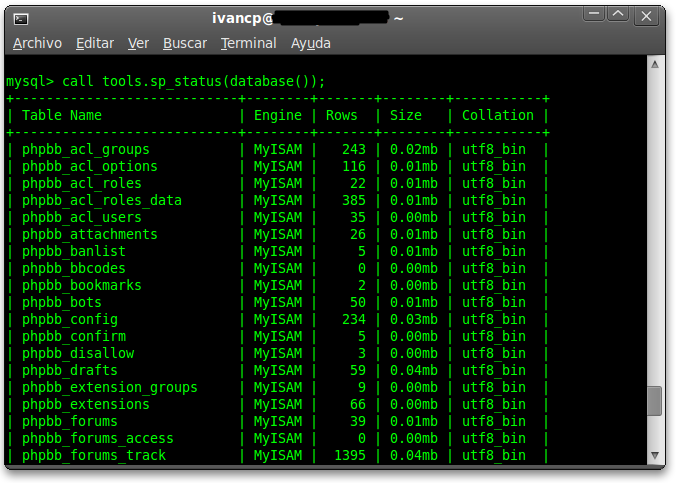
Task: Click the 0.02mb size value
Action: click(414, 150)
